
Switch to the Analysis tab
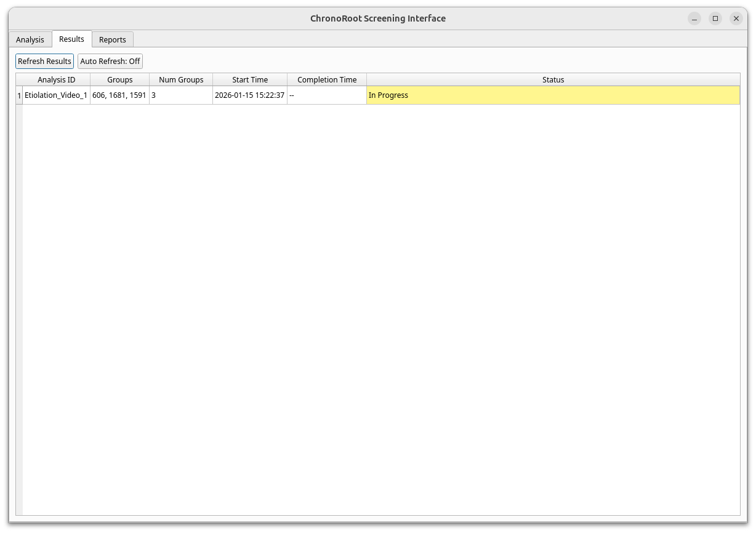(x=30, y=39)
